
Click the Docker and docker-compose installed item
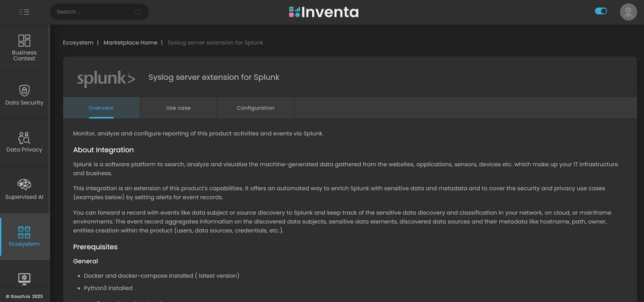(162, 276)
